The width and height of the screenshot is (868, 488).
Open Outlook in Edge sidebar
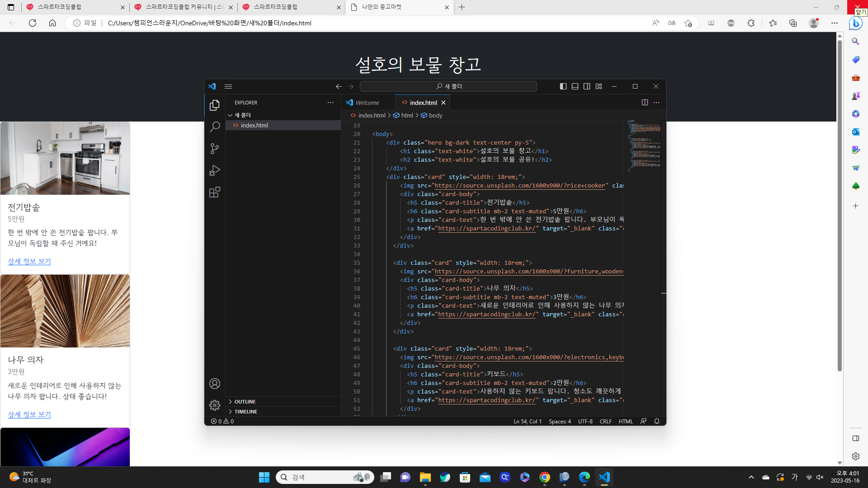coord(855,132)
